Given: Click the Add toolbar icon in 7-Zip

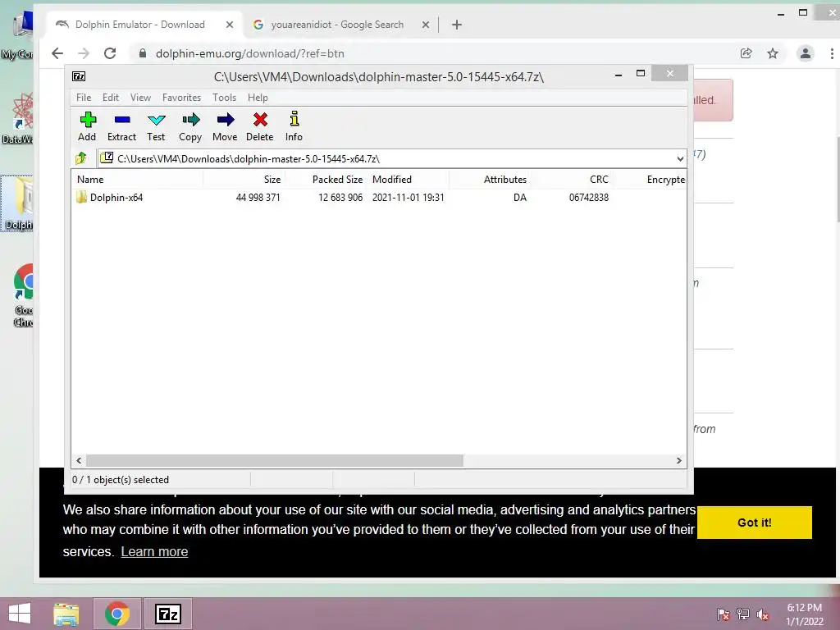Looking at the screenshot, I should click(x=87, y=126).
